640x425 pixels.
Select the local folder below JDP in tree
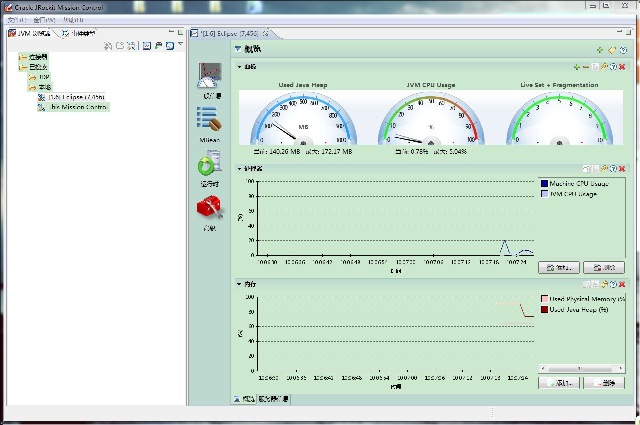[40, 87]
